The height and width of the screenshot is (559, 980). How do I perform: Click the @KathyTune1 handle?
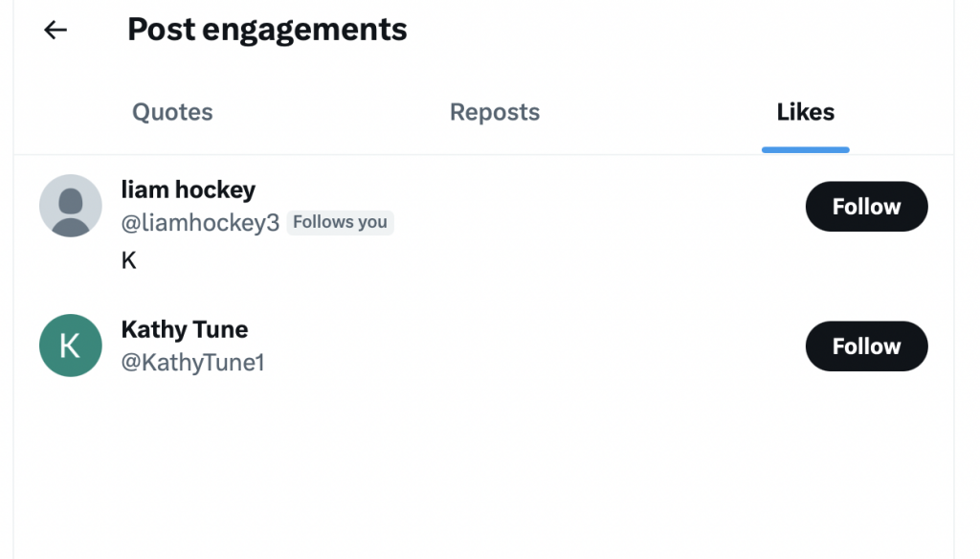click(192, 363)
